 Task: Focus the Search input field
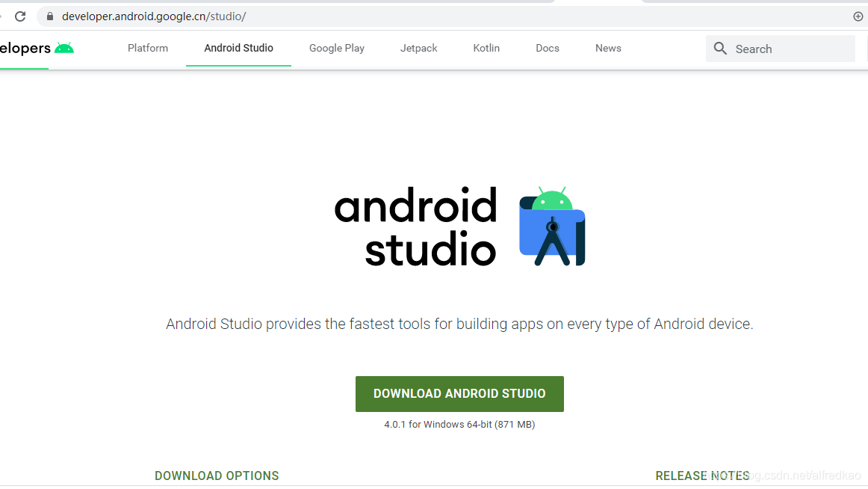tap(781, 49)
